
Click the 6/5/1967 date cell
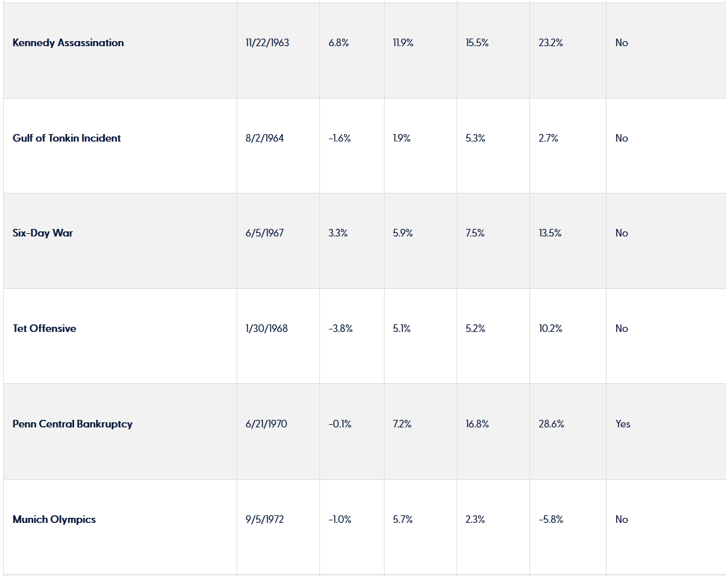point(264,233)
